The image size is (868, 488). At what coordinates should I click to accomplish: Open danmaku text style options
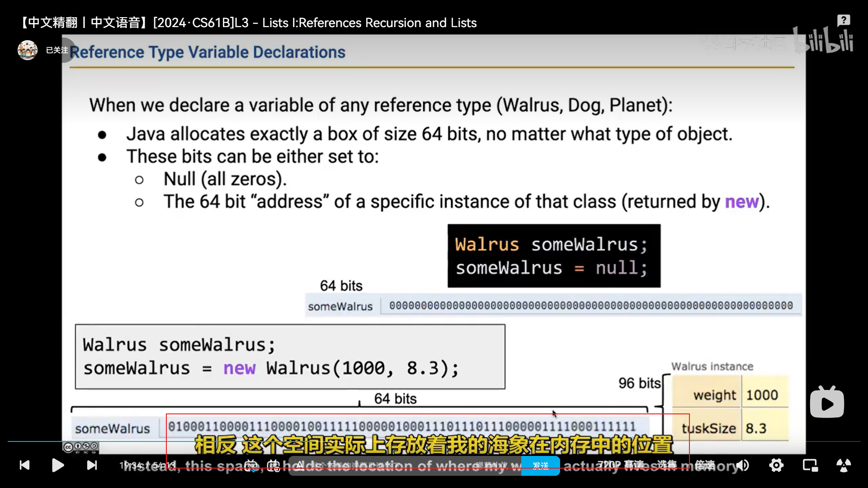click(300, 465)
